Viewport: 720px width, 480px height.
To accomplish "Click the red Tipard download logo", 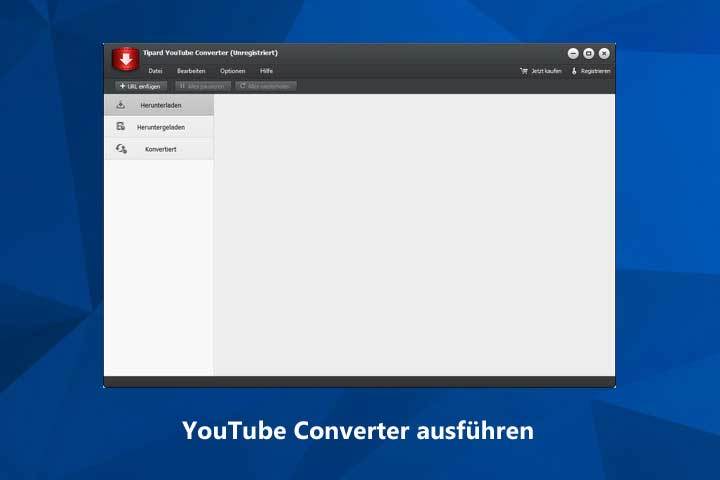I will tap(125, 59).
